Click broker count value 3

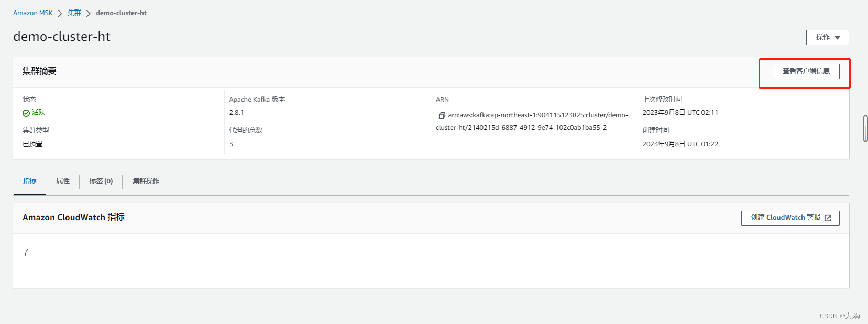coord(231,144)
